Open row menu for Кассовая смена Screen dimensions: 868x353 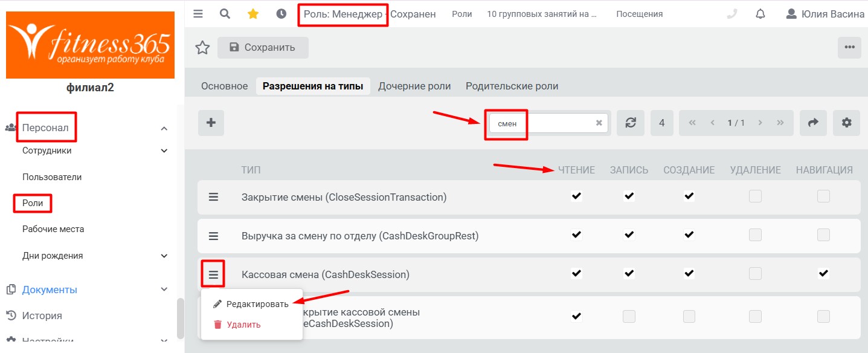point(213,274)
